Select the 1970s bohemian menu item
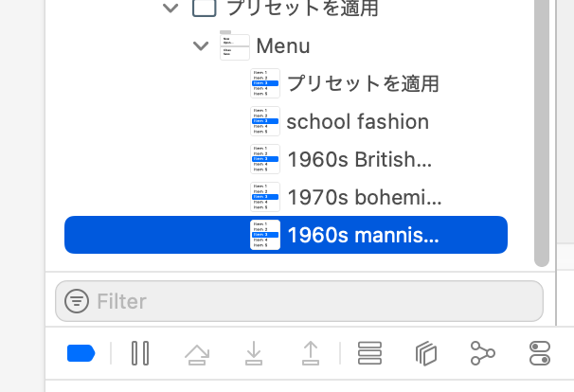This screenshot has height=392, width=574. (364, 197)
